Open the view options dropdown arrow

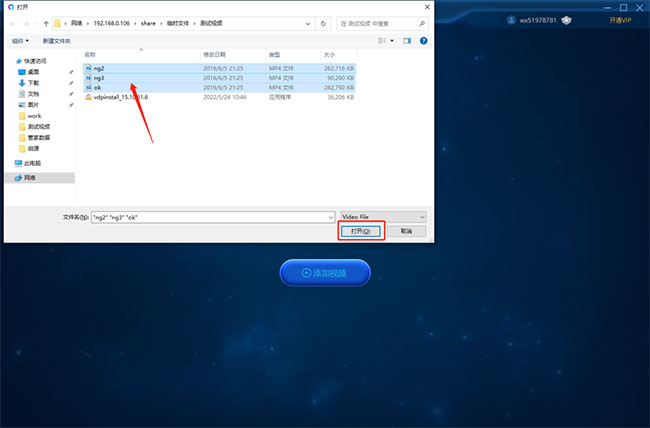[x=392, y=41]
